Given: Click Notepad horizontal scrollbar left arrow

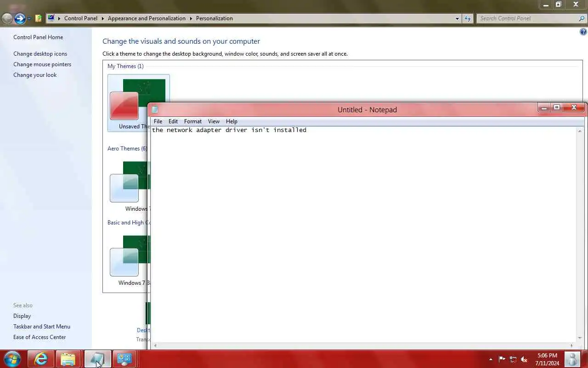Looking at the screenshot, I should point(155,345).
